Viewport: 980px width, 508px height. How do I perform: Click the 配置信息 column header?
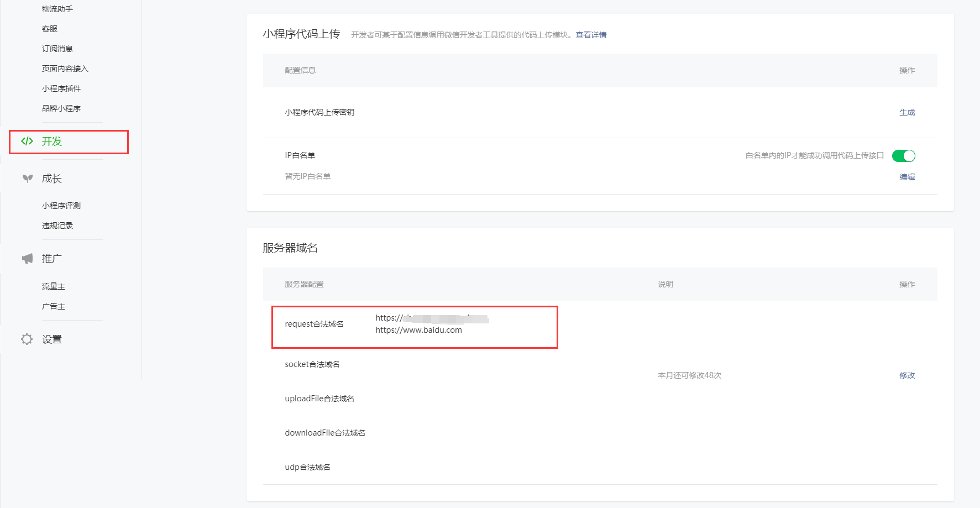point(300,70)
